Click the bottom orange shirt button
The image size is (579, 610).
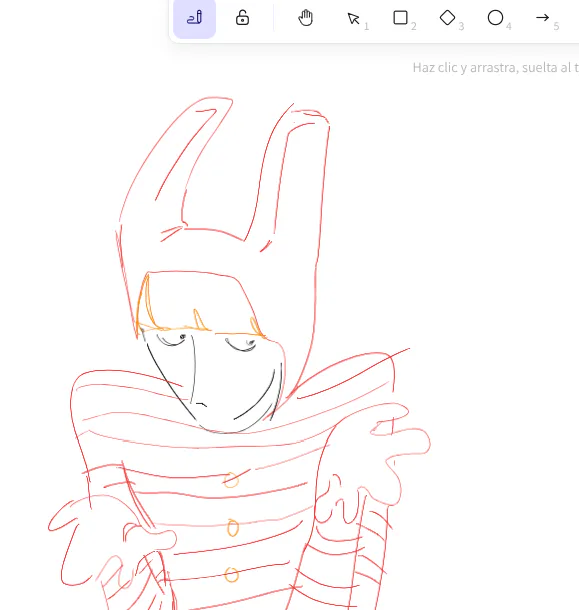pyautogui.click(x=232, y=575)
